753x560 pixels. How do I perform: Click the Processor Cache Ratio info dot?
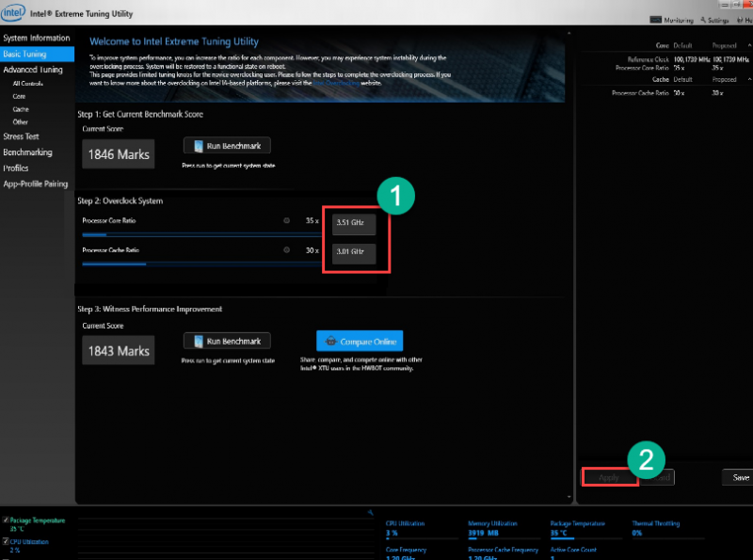[x=287, y=249]
